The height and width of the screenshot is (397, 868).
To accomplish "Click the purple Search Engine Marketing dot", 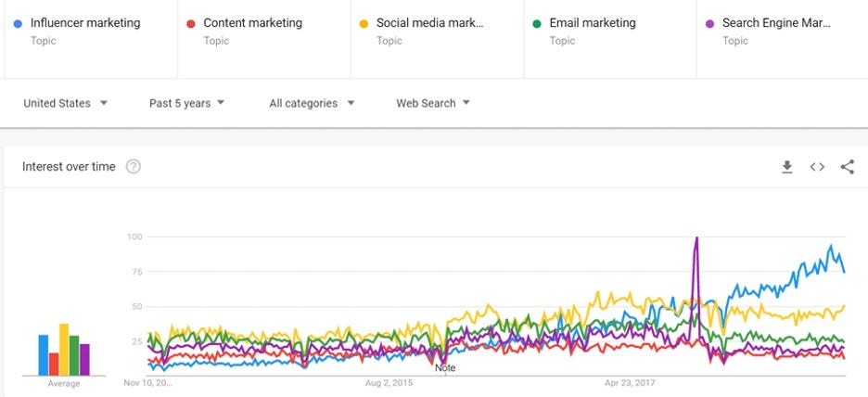I will (x=709, y=23).
